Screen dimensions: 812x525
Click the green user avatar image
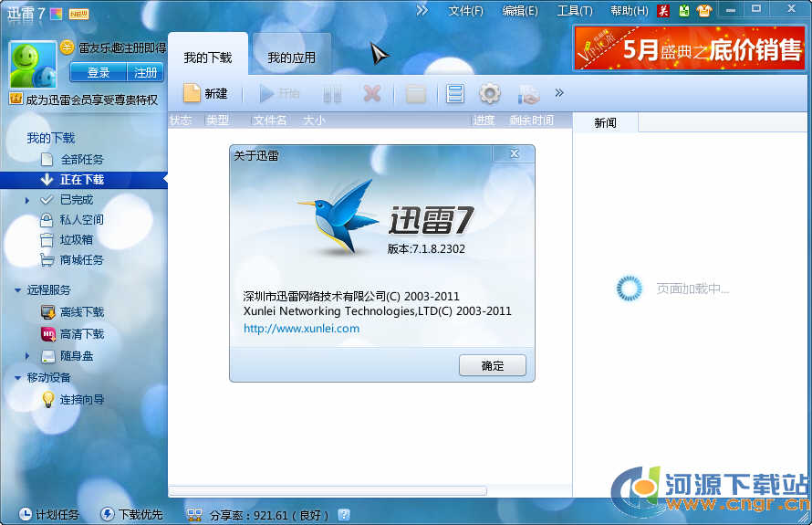(x=33, y=64)
